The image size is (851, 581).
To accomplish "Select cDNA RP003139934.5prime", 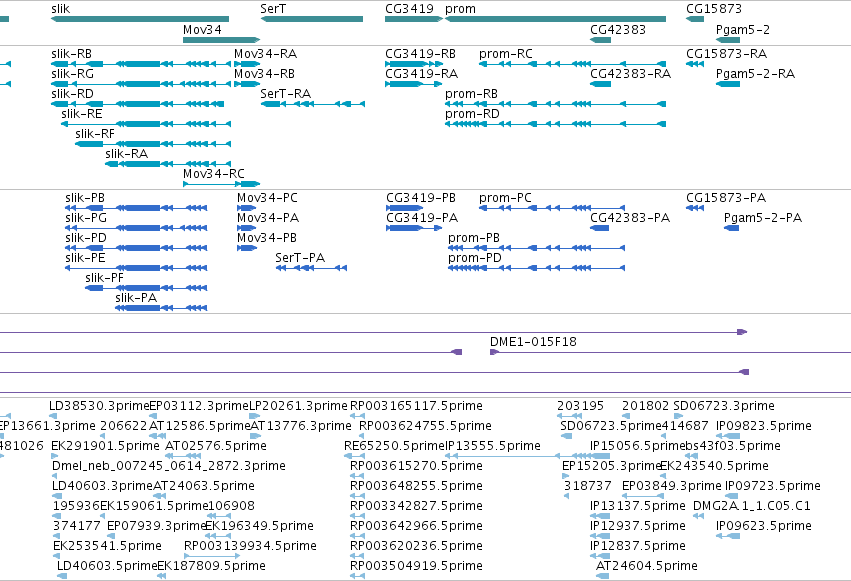I will (x=212, y=556).
